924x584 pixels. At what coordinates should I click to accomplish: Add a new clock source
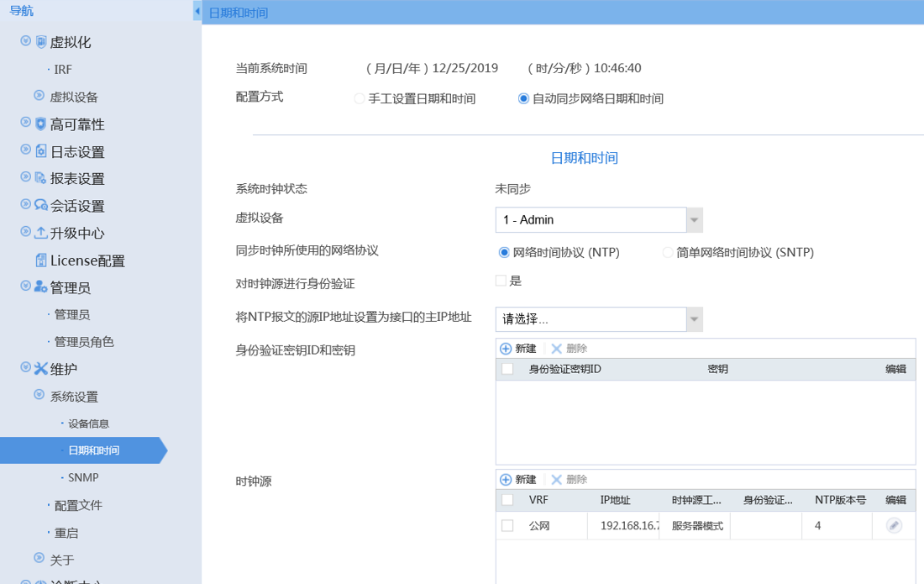click(518, 480)
